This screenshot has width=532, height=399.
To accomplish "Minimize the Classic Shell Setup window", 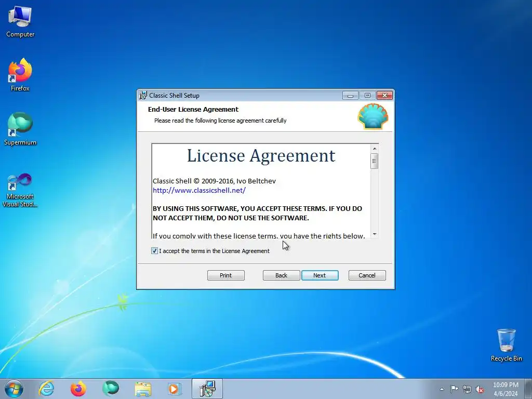I will (350, 96).
